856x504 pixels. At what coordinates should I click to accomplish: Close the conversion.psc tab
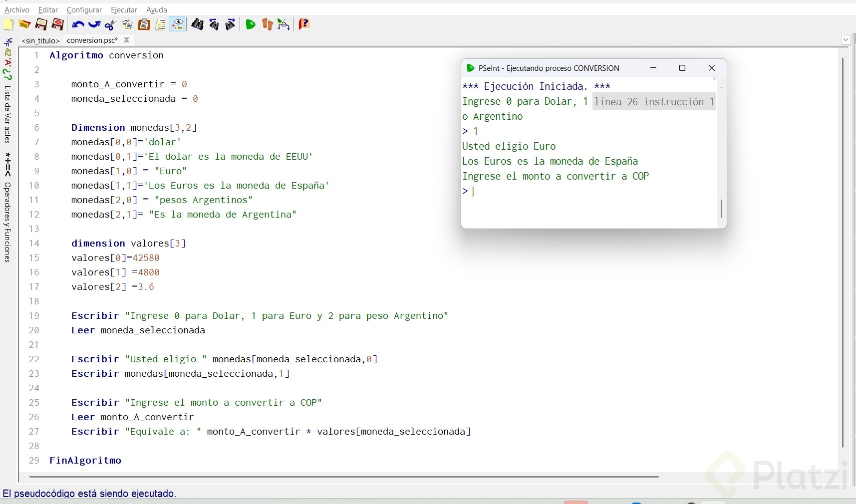click(127, 40)
